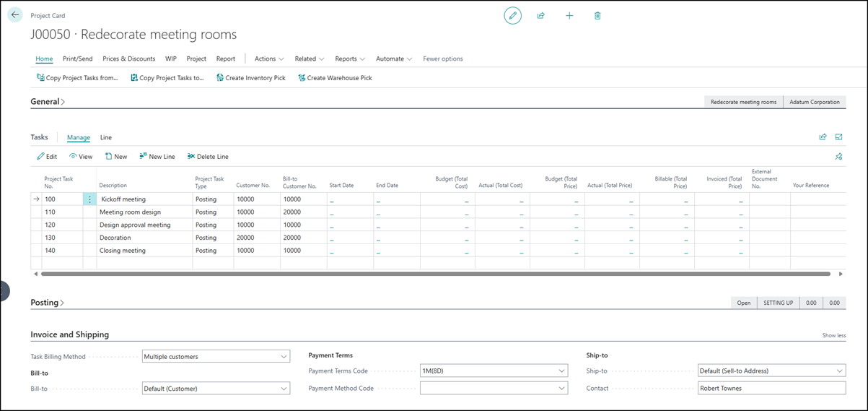Click the pencil edit icon in header
Image resolution: width=868 pixels, height=411 pixels.
[512, 15]
